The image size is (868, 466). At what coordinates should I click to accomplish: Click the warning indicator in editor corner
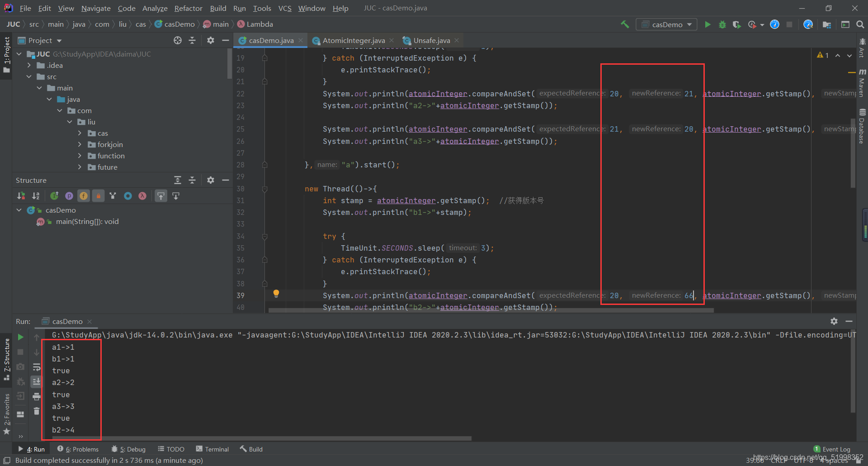click(x=823, y=55)
